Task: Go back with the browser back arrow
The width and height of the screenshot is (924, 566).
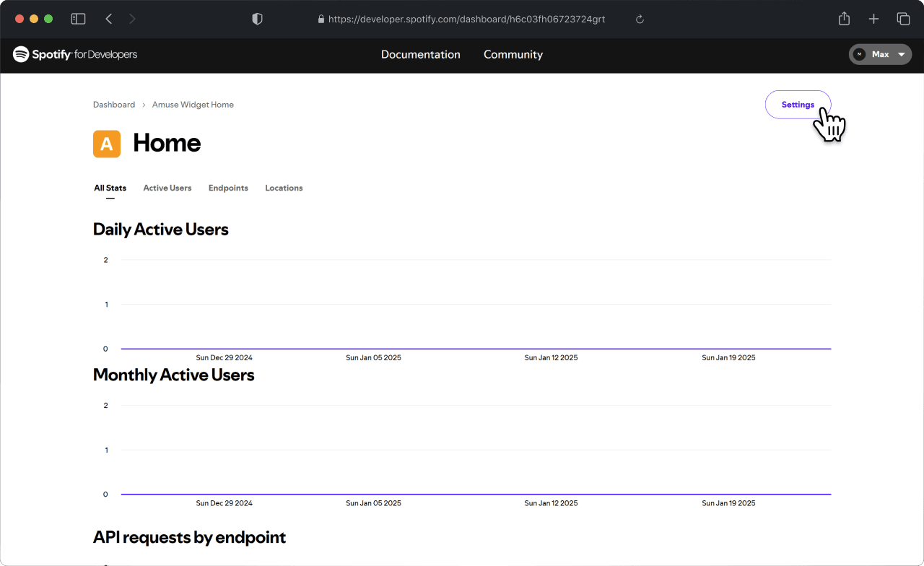Action: (109, 19)
